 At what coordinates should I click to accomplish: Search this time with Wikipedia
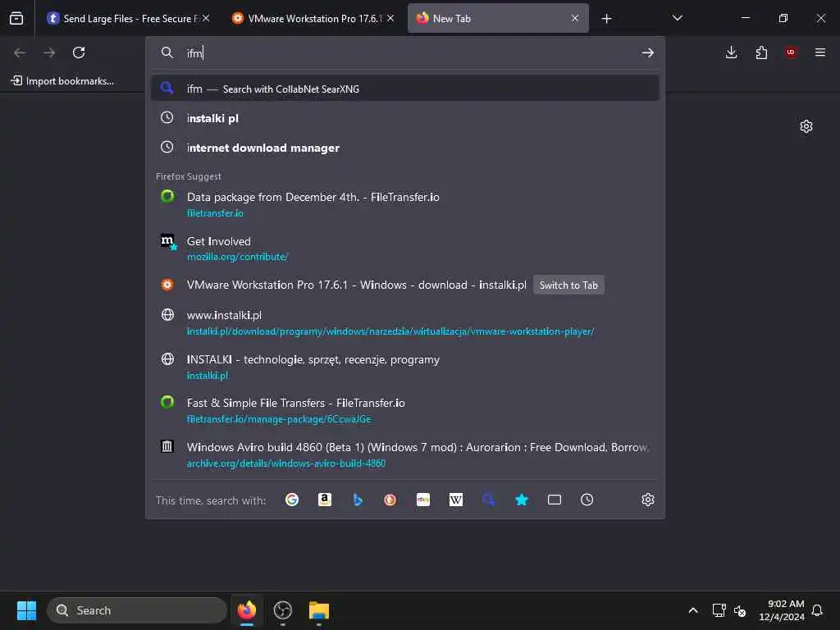(456, 500)
